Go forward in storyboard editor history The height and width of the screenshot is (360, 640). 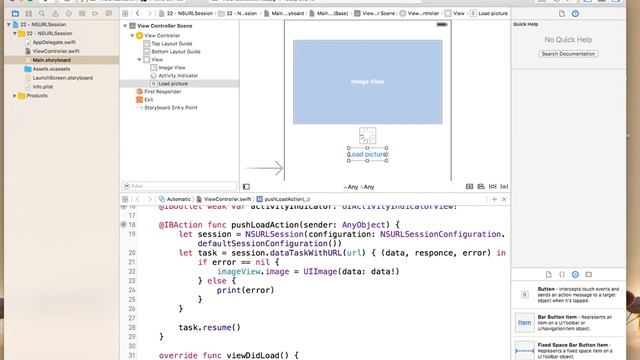coord(149,13)
